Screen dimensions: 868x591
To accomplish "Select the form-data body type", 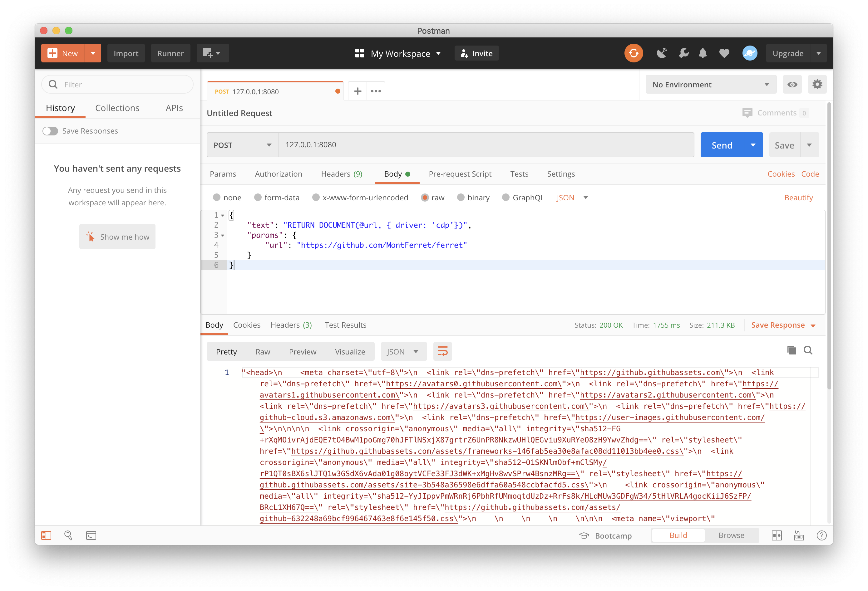I will (258, 198).
